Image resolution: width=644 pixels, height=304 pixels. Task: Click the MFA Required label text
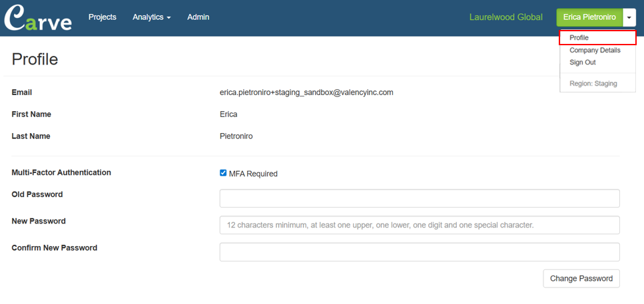click(253, 174)
